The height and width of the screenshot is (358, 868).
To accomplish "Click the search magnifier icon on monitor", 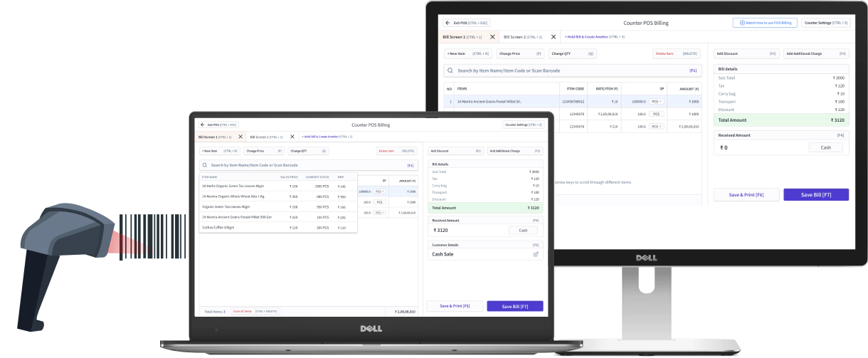I will point(450,71).
